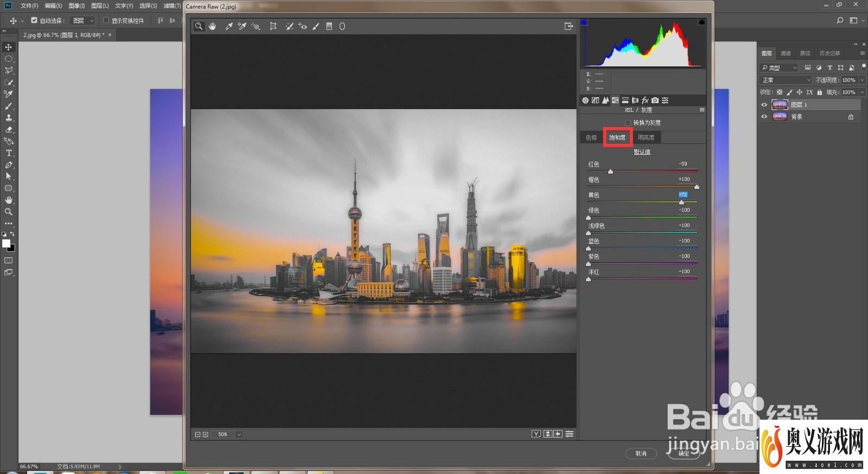Select the Transform tool in Camera Raw toolbar
The image size is (868, 474).
pyautogui.click(x=273, y=26)
